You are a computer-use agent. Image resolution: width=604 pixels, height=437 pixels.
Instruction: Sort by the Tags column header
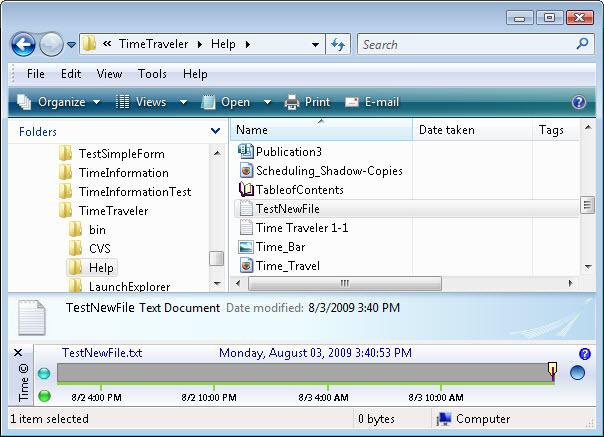pos(556,130)
